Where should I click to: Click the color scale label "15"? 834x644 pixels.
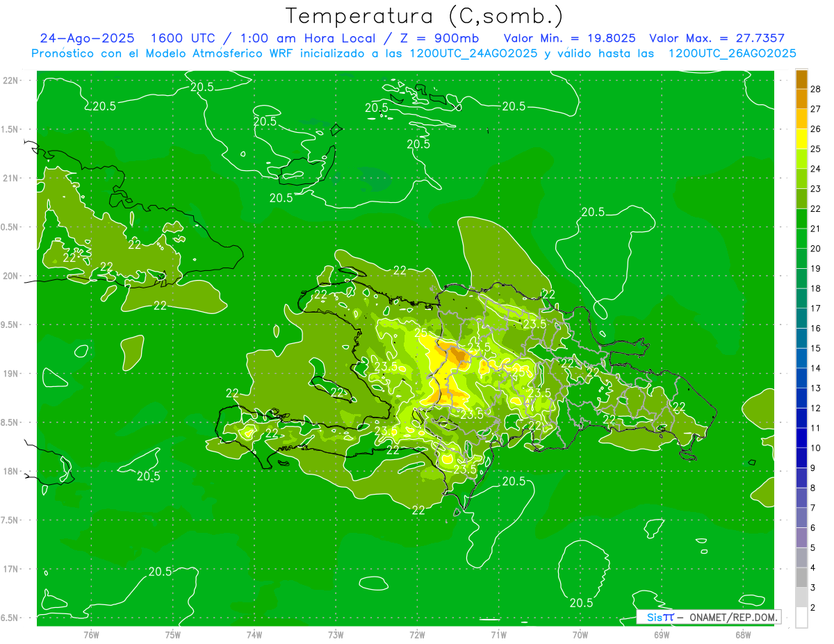coord(816,348)
